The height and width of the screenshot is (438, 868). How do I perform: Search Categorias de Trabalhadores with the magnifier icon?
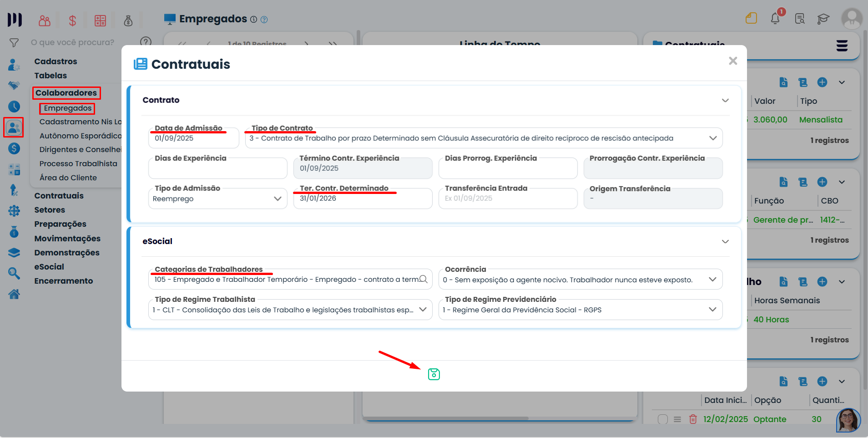[423, 279]
